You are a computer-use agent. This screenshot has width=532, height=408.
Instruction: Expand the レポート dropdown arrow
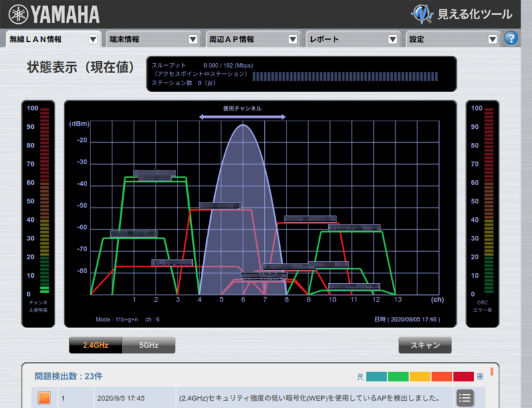point(392,40)
